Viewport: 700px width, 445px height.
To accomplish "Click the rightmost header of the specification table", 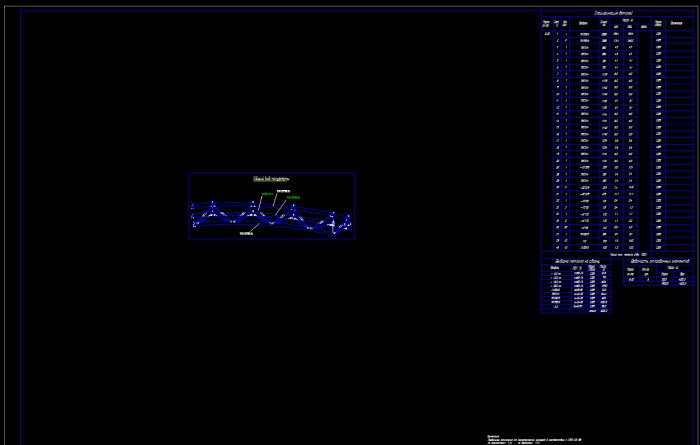I will coord(676,23).
